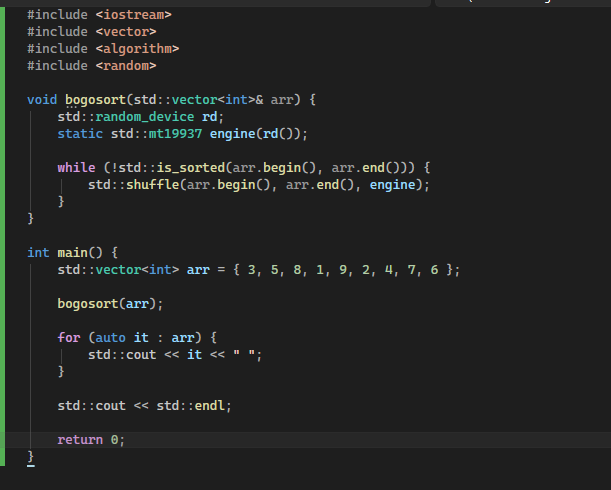Click 'it' in std::cout << it

194,355
